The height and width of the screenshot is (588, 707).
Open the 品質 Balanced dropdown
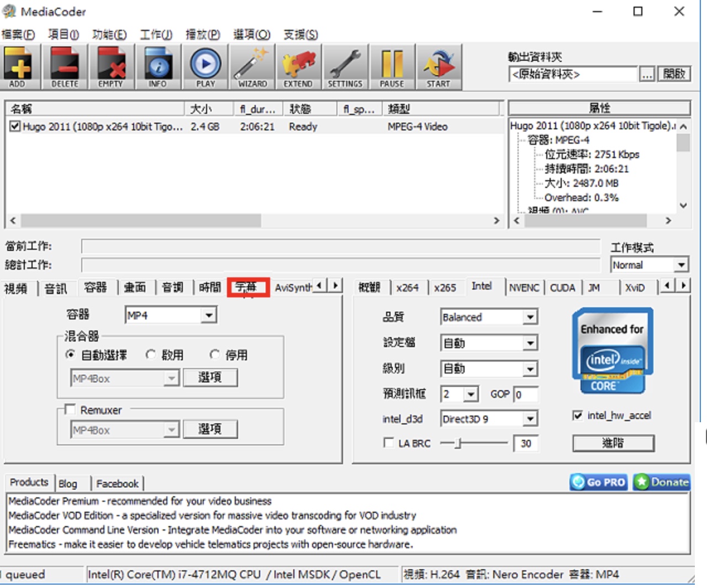pyautogui.click(x=489, y=317)
